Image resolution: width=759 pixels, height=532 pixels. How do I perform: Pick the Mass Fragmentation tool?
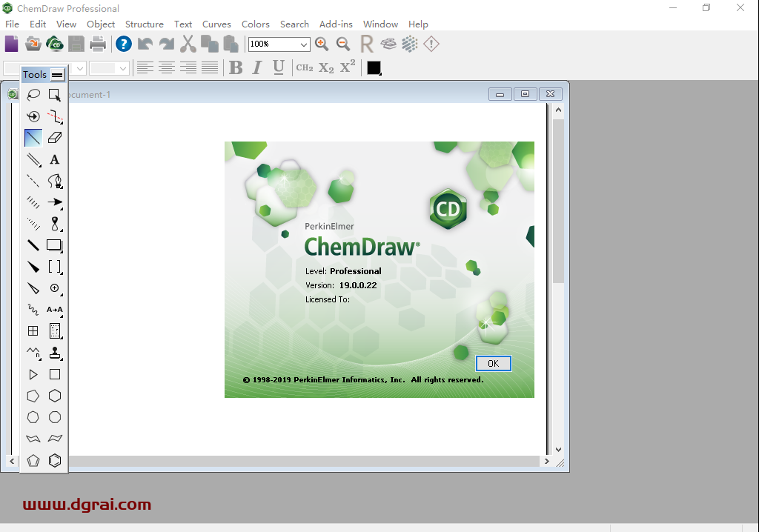pyautogui.click(x=55, y=116)
